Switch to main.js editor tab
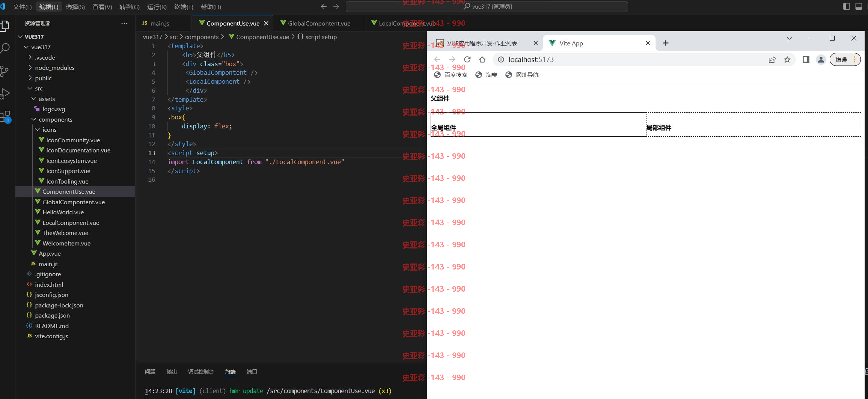Viewport: 868px width, 399px height. (164, 23)
